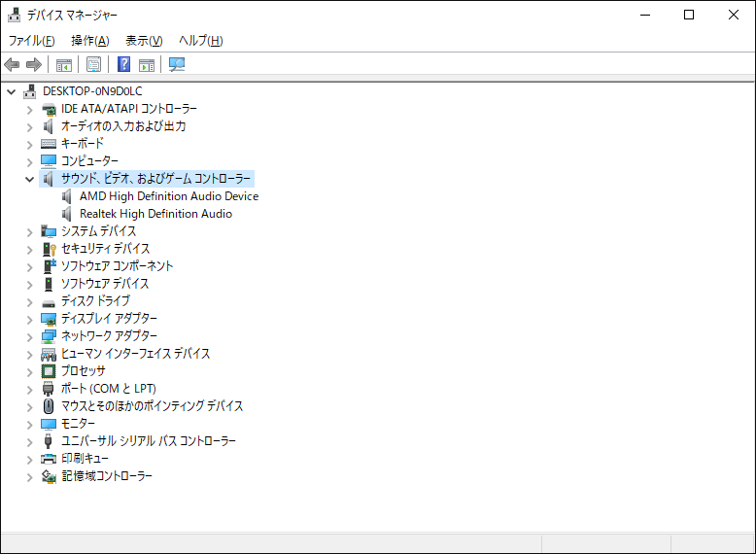
Task: Open the ヘルプ(H) menu
Action: tap(200, 41)
